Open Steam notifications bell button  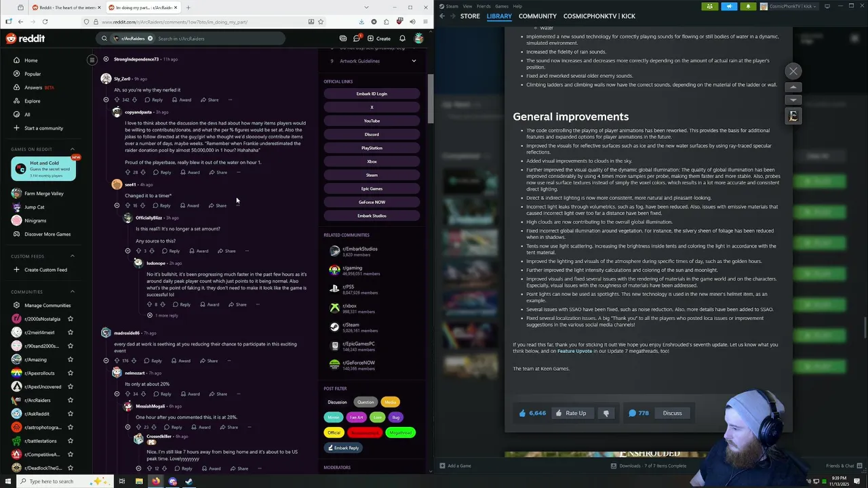pyautogui.click(x=748, y=6)
